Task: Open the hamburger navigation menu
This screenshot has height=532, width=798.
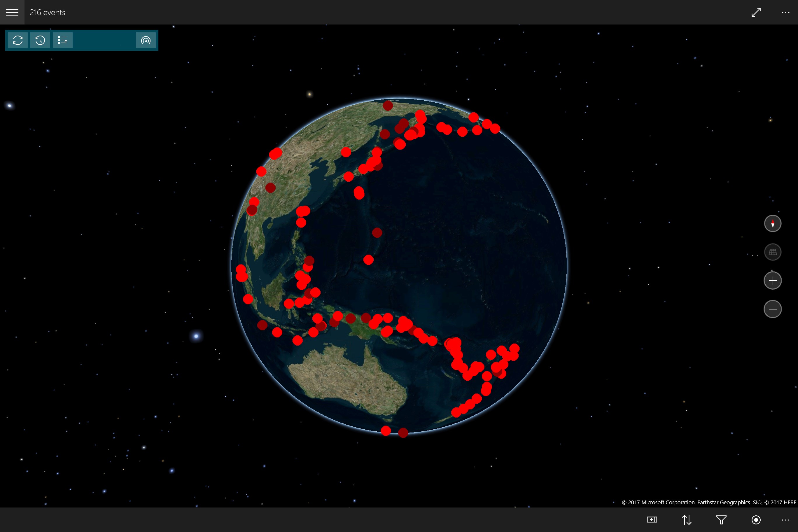Action: click(x=13, y=12)
